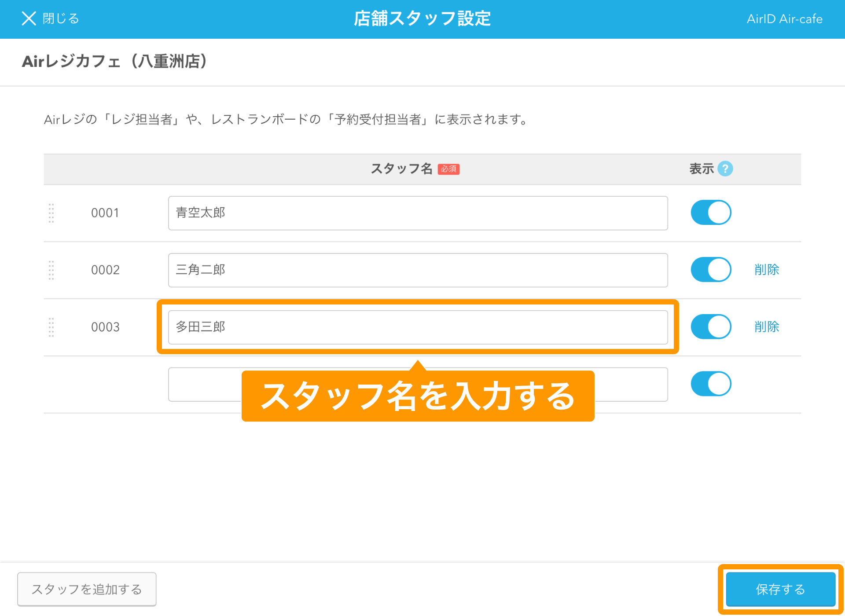Click name field containing 青空太郎

pos(417,213)
